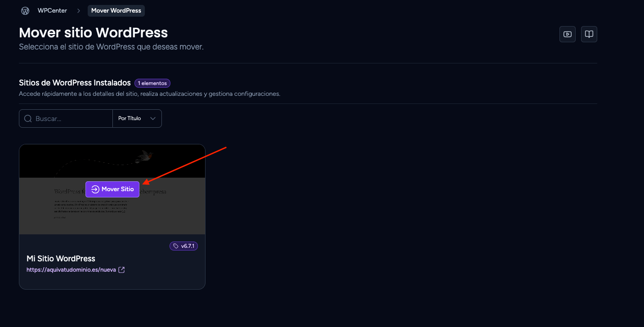Open the aquivatudominio.es/nueva link
Viewport: 644px width, 327px height.
point(71,270)
